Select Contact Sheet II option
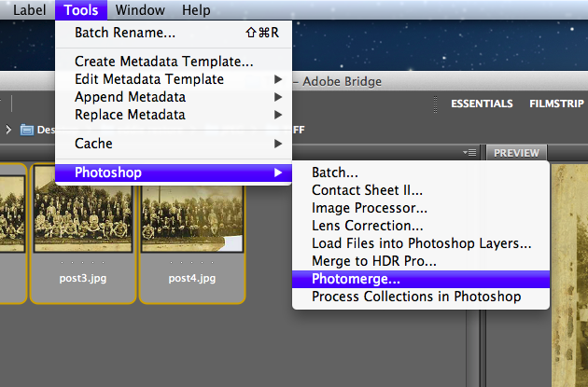 (421, 190)
